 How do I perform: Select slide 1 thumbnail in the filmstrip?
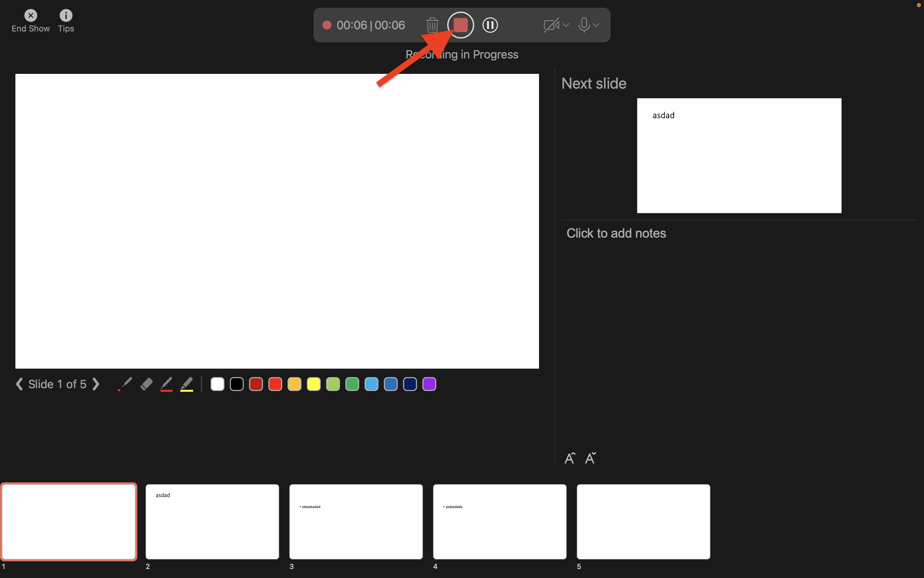[69, 521]
